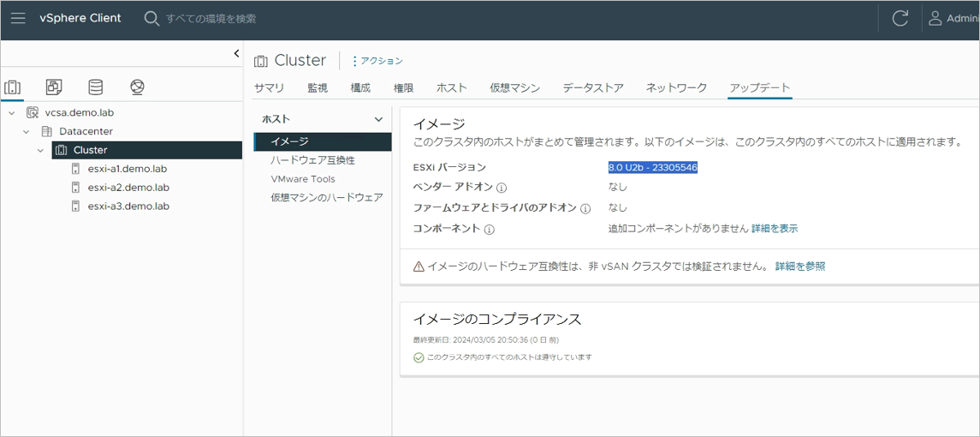This screenshot has width=980, height=437.
Task: Click the Cluster icon in tree
Action: (61, 150)
